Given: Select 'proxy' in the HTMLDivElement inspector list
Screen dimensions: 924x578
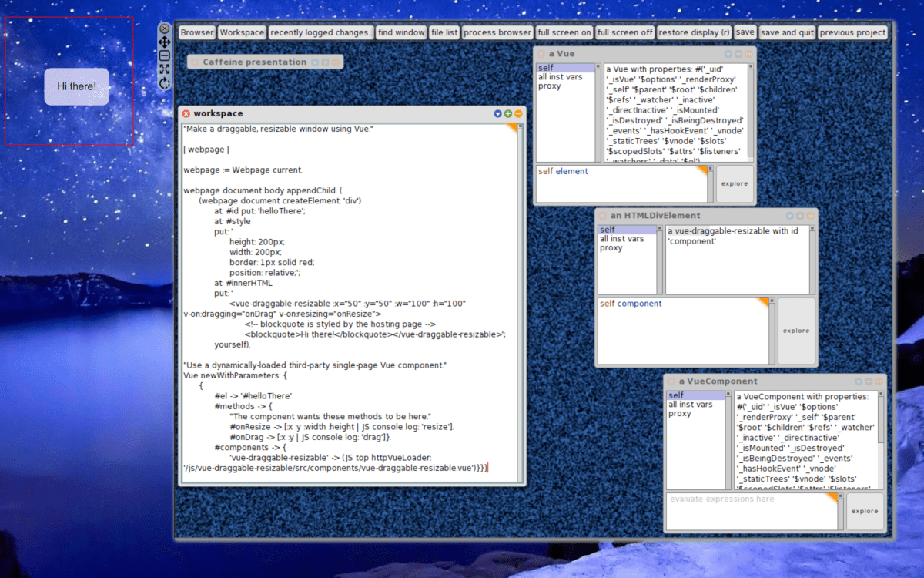Looking at the screenshot, I should coord(611,248).
